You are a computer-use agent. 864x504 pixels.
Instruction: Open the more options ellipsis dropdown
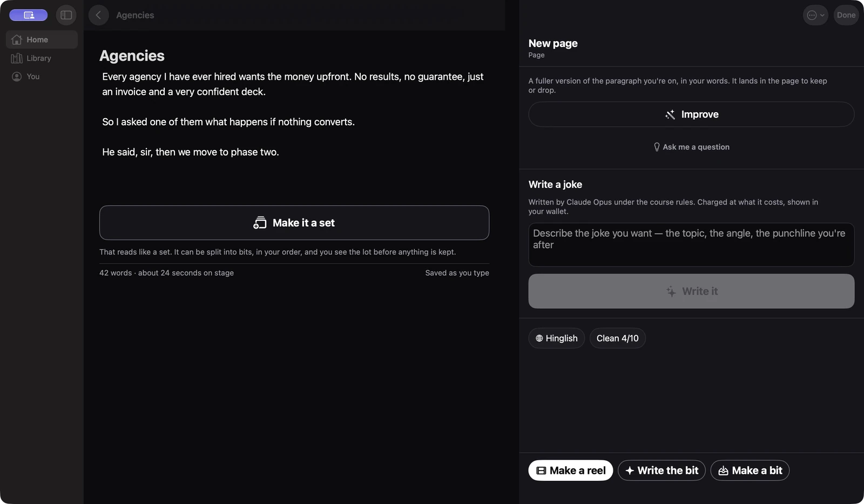pos(815,15)
